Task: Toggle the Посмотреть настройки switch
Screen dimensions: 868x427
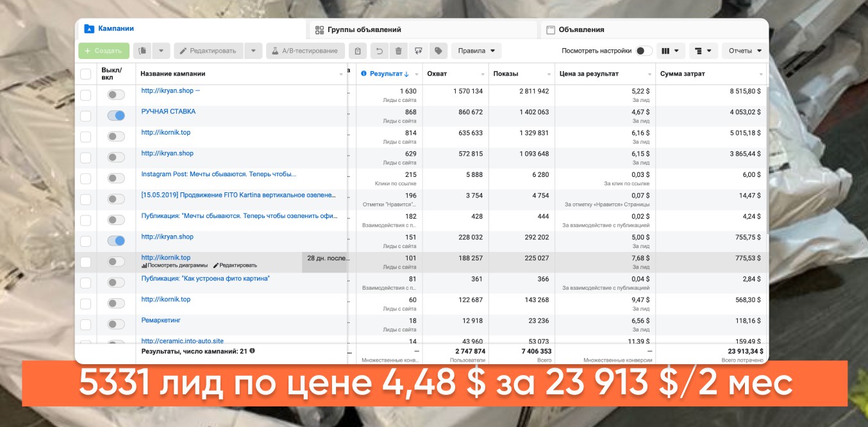Action: pos(644,51)
